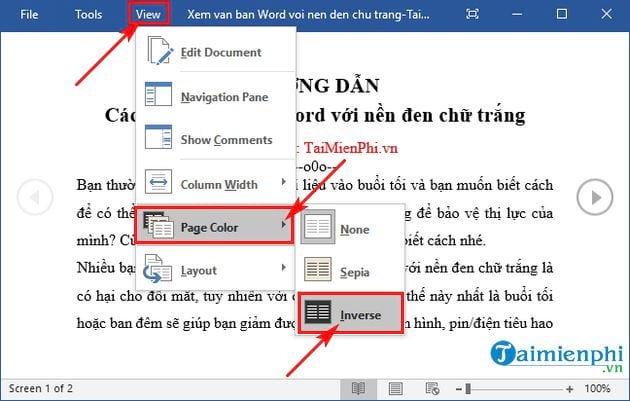
Task: Open the Tools menu
Action: (88, 15)
